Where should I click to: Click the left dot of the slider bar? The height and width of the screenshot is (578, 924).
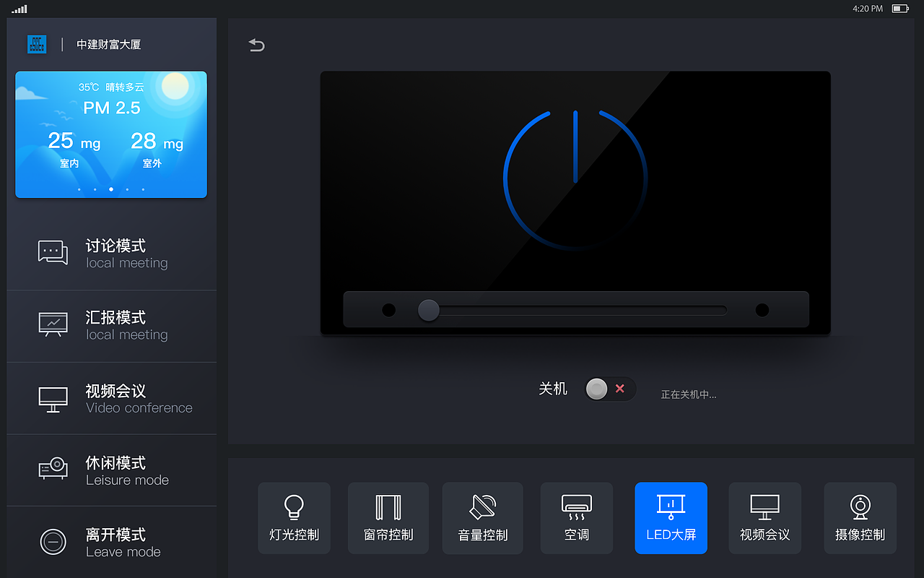point(388,310)
